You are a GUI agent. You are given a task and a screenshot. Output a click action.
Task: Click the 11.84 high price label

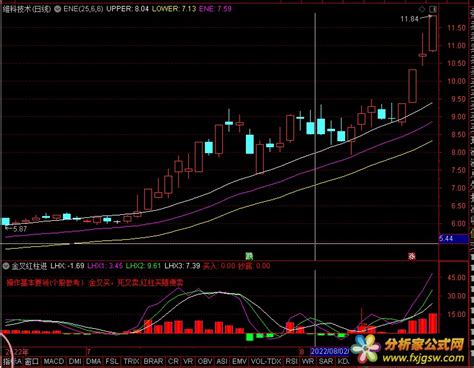pyautogui.click(x=409, y=19)
